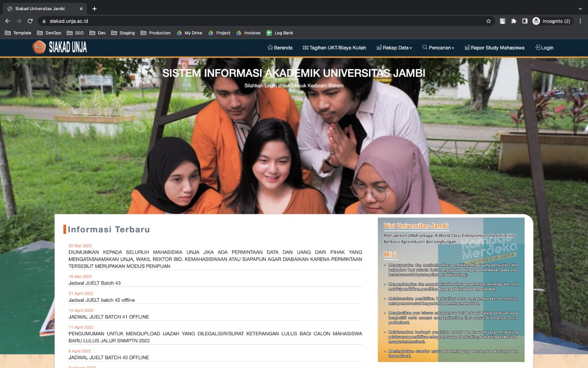Select the Siakad Universitas Jambi tab
588x368 pixels.
coord(45,9)
